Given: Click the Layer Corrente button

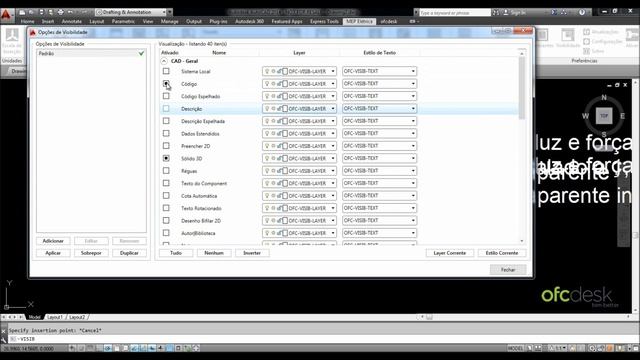Looking at the screenshot, I should pyautogui.click(x=449, y=253).
